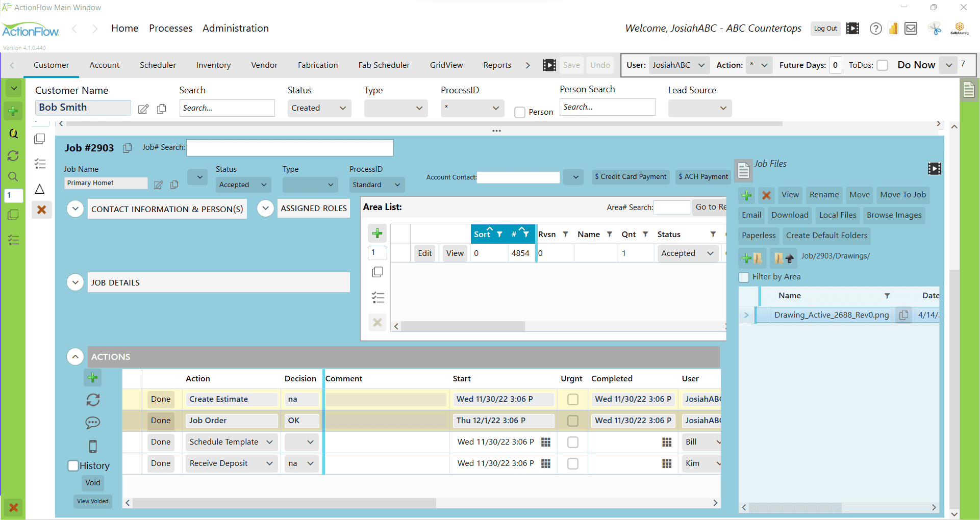Collapse the CONTACT INFORMATION & PERSON(S) section

(75, 209)
